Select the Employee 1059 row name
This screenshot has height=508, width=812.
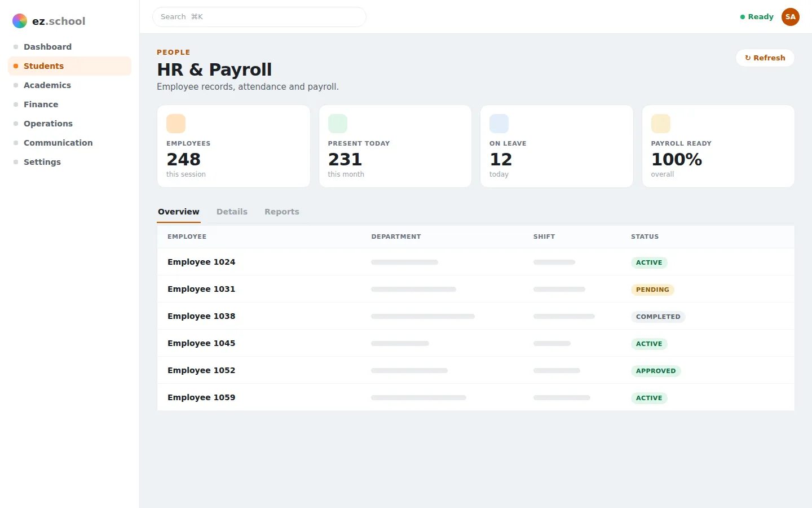point(201,397)
